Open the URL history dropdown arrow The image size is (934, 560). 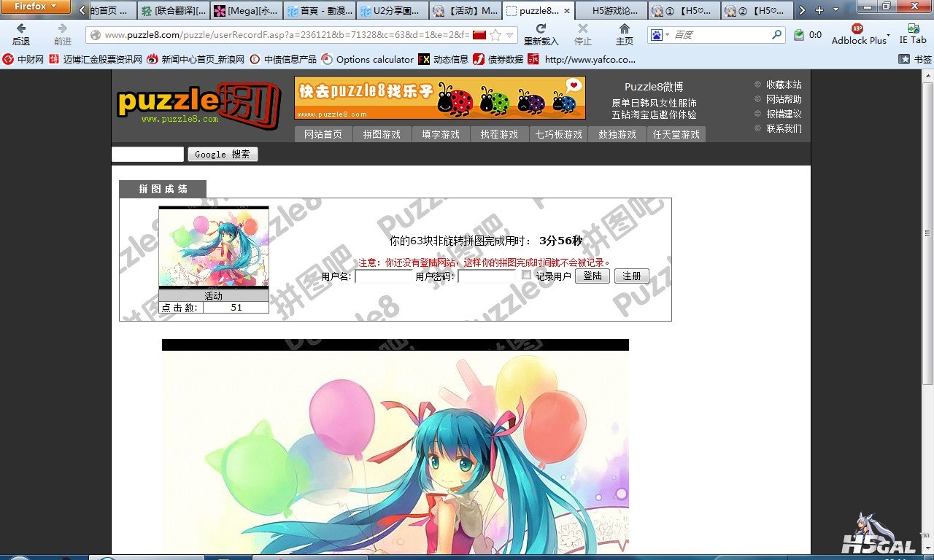click(x=510, y=35)
